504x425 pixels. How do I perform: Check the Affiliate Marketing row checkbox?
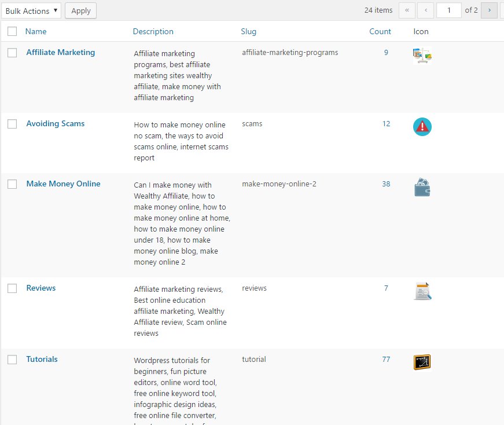(x=12, y=52)
